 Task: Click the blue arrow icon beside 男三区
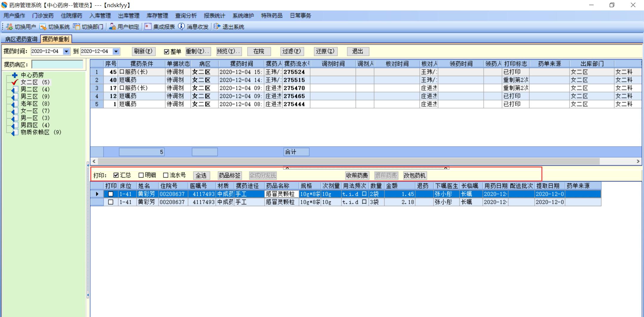pyautogui.click(x=15, y=97)
